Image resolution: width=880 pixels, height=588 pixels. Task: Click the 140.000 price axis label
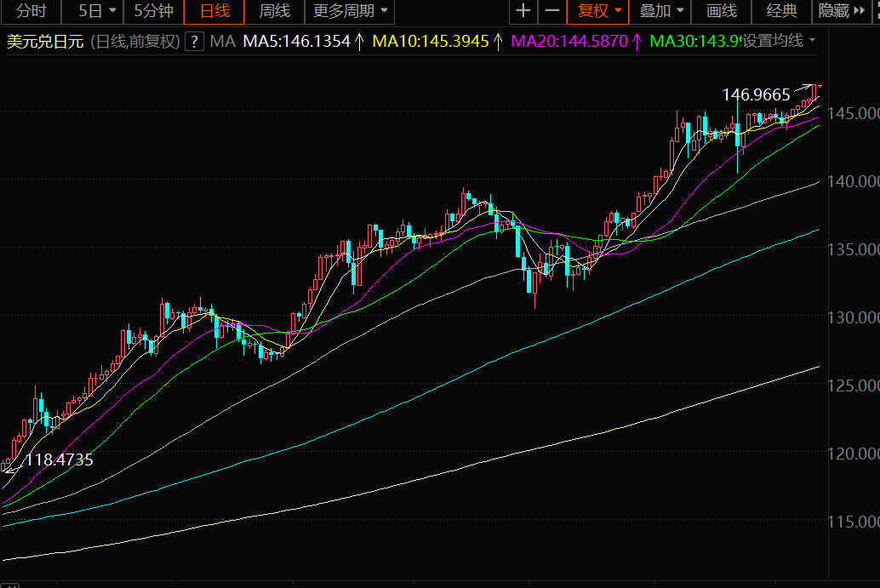[854, 181]
